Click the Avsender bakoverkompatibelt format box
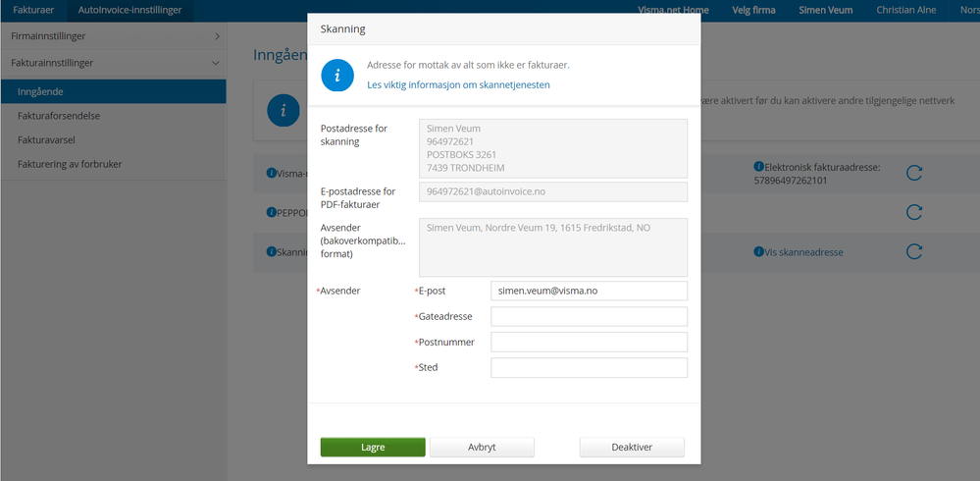This screenshot has width=980, height=481. [553, 247]
